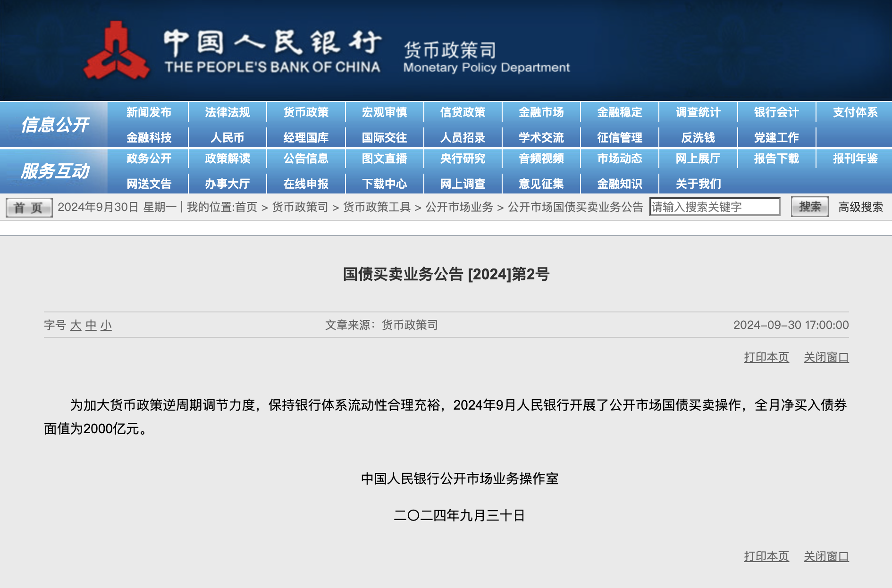Select 公告信息 in service navigation
Screen dimensions: 892x588
306,159
